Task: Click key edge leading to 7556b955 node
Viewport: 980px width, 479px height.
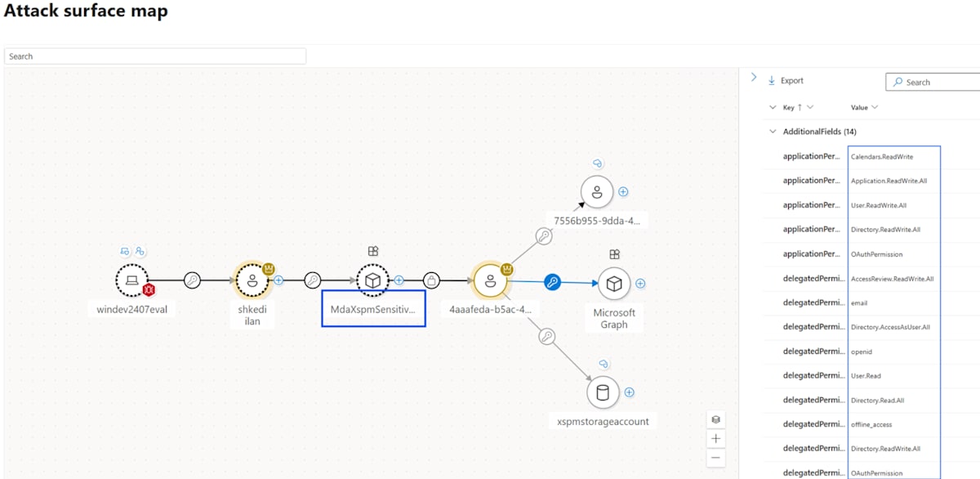Action: [x=544, y=236]
